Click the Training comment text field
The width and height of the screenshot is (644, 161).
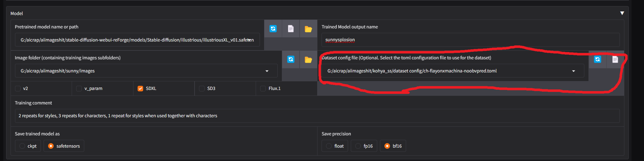pos(317,116)
